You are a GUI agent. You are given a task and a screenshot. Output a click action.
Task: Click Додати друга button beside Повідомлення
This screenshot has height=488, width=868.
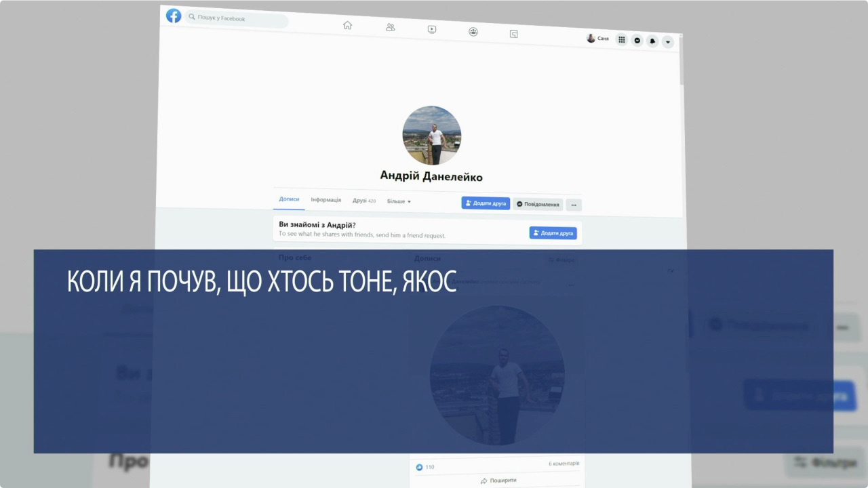click(486, 203)
